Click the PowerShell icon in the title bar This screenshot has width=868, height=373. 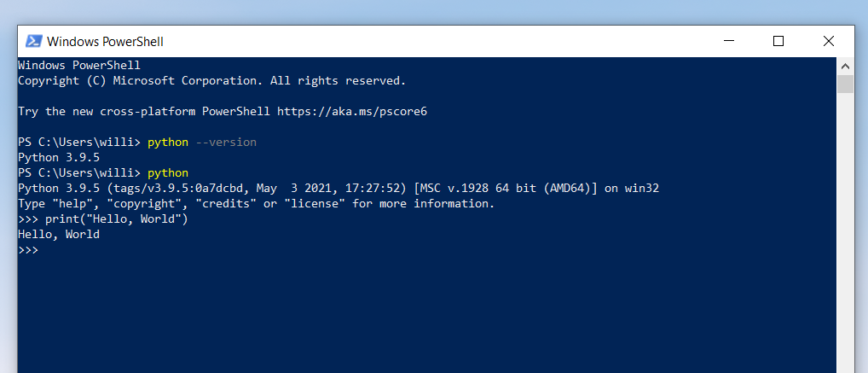[x=34, y=41]
